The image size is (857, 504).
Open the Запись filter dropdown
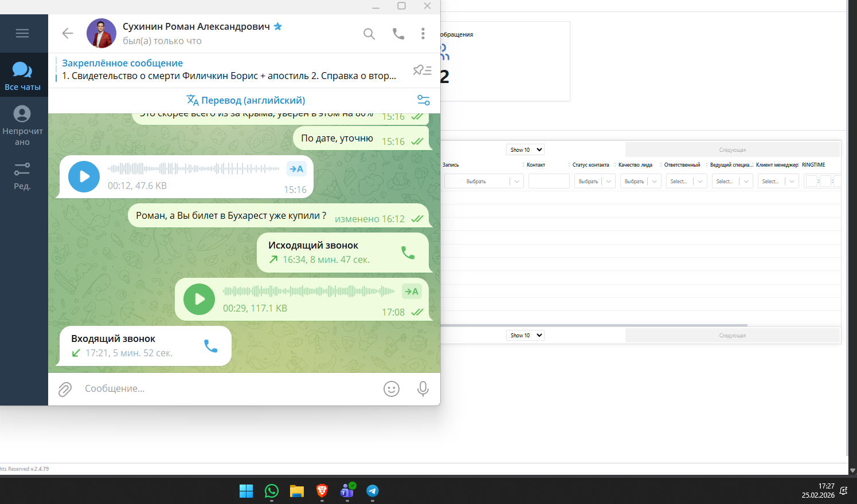tap(484, 182)
